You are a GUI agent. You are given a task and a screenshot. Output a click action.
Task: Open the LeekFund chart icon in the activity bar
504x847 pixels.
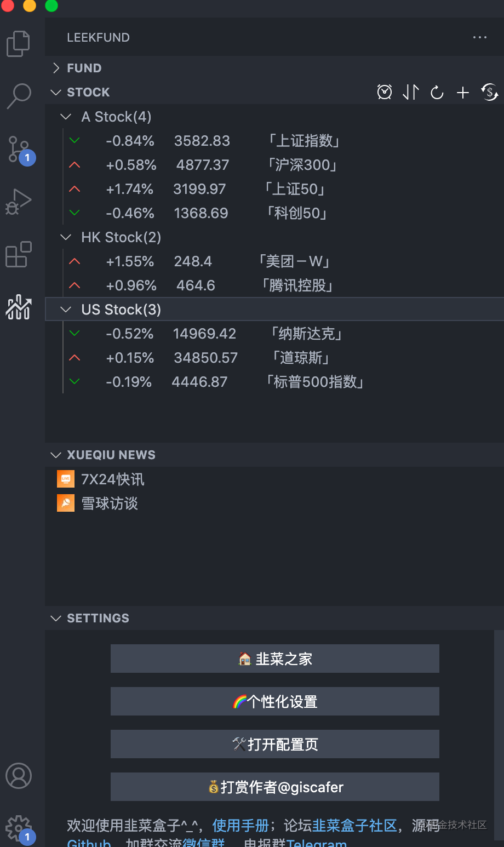(18, 308)
